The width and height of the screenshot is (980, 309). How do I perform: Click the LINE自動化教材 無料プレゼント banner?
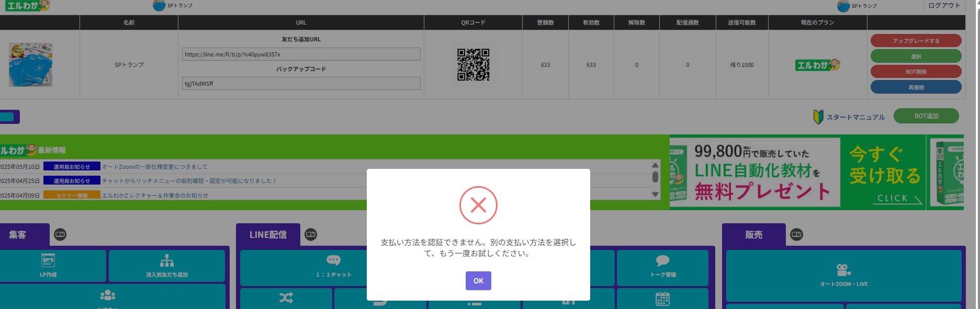click(x=816, y=173)
